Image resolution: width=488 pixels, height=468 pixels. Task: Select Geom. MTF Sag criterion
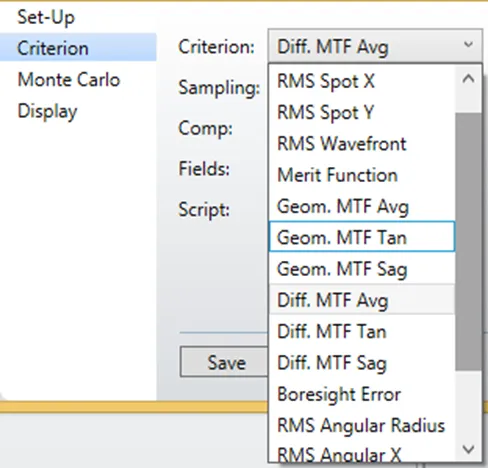[x=362, y=269]
